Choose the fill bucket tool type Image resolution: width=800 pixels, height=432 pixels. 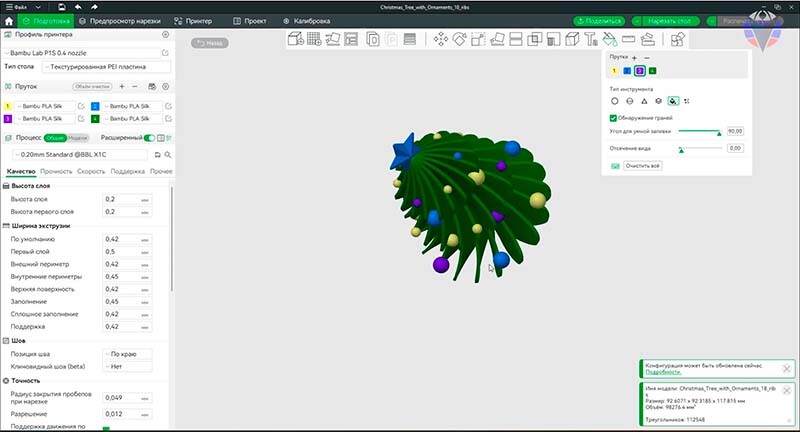673,101
